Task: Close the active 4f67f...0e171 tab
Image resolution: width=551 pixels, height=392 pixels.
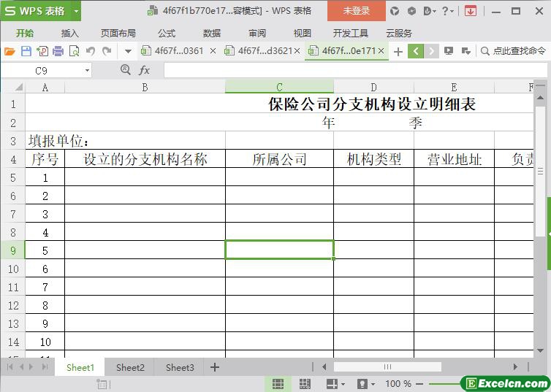Action: 381,51
